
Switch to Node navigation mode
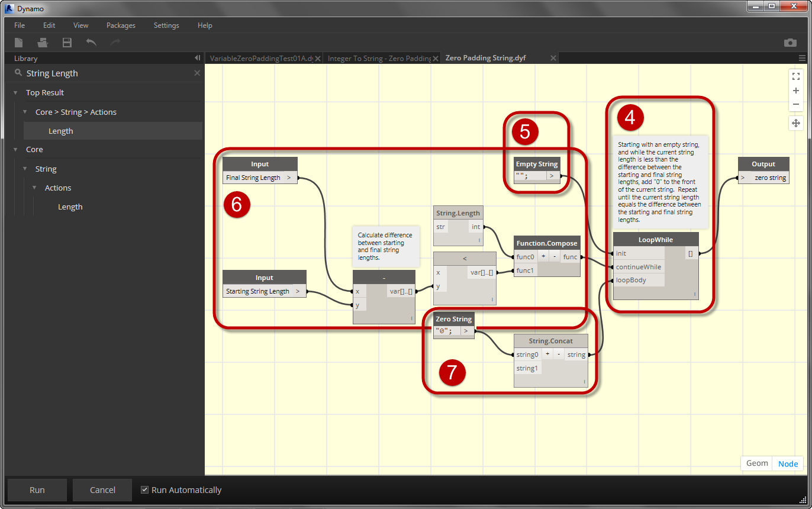tap(788, 463)
